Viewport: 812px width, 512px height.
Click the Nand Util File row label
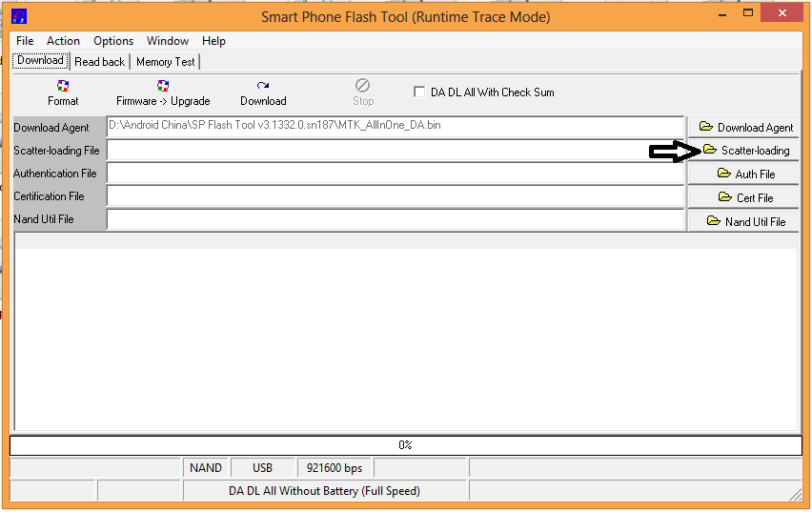(44, 219)
